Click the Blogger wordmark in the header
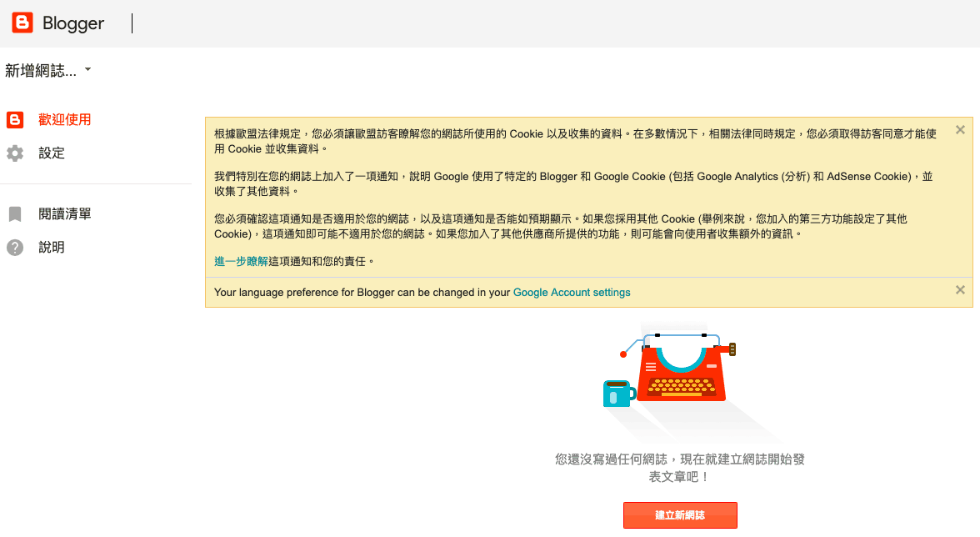This screenshot has width=980, height=537. point(73,23)
